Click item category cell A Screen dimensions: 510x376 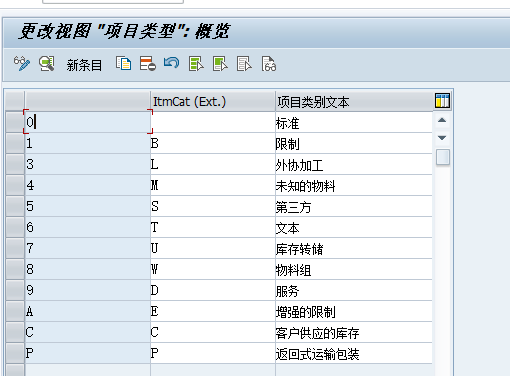88,311
